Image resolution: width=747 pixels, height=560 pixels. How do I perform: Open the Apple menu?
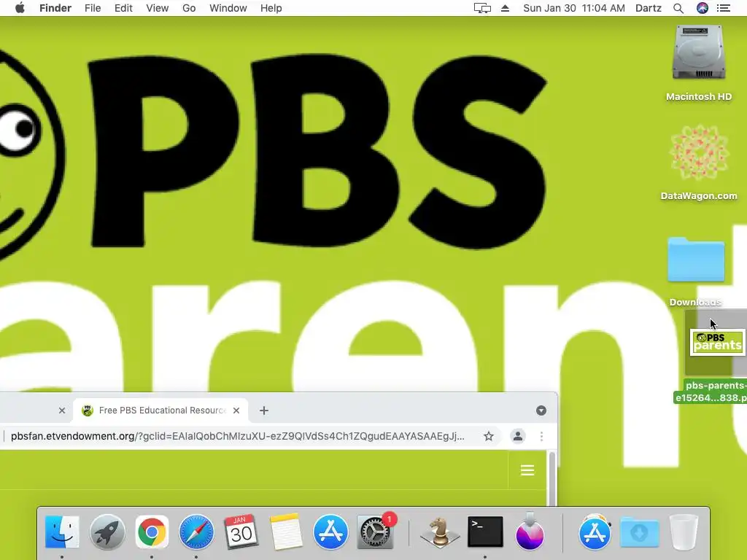point(20,8)
